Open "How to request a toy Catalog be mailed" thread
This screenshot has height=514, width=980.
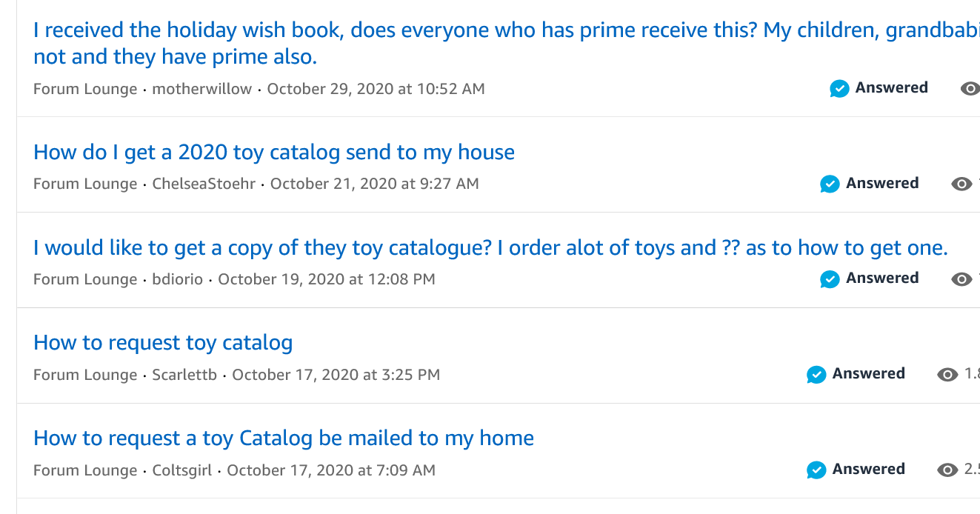pyautogui.click(x=284, y=438)
